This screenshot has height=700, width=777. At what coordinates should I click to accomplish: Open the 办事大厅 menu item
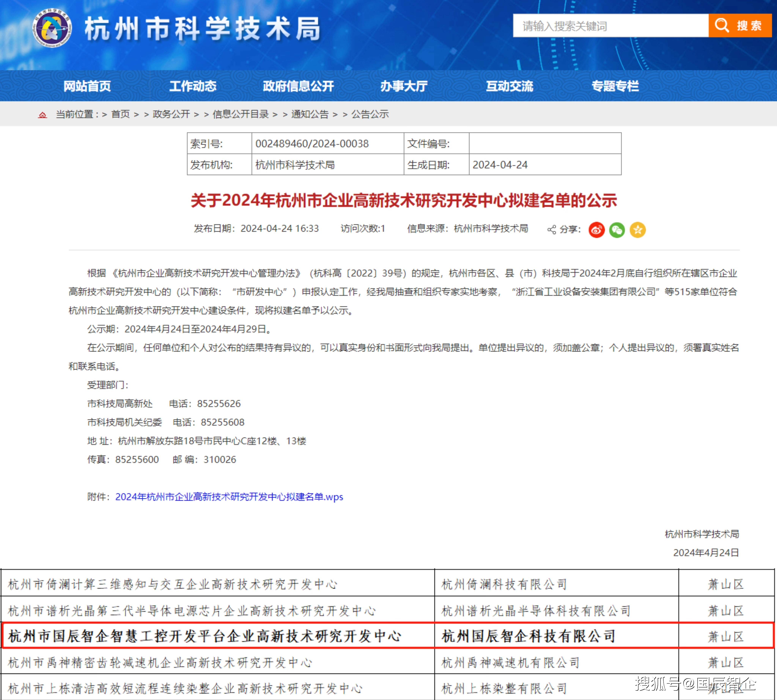coord(404,86)
